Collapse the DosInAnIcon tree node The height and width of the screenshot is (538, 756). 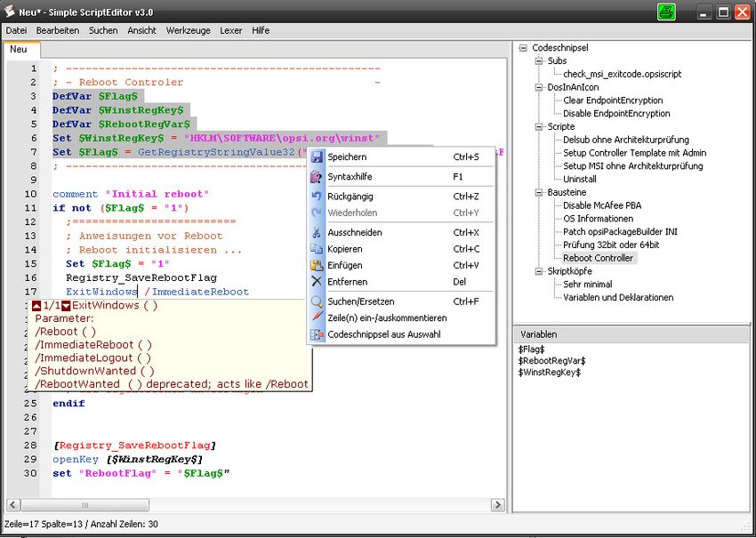539,87
